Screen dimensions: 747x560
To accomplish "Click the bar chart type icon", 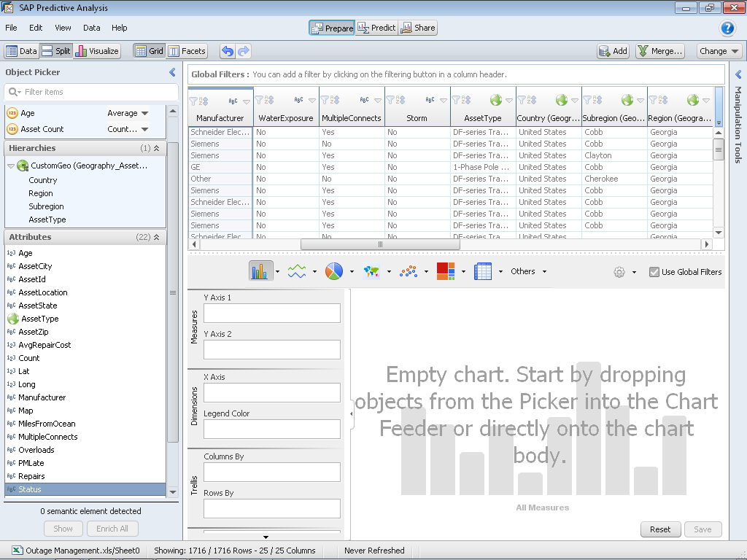I will coord(260,271).
